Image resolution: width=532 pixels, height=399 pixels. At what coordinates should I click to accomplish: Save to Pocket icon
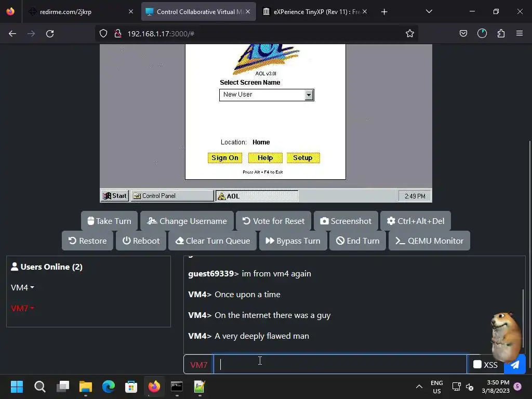(463, 33)
